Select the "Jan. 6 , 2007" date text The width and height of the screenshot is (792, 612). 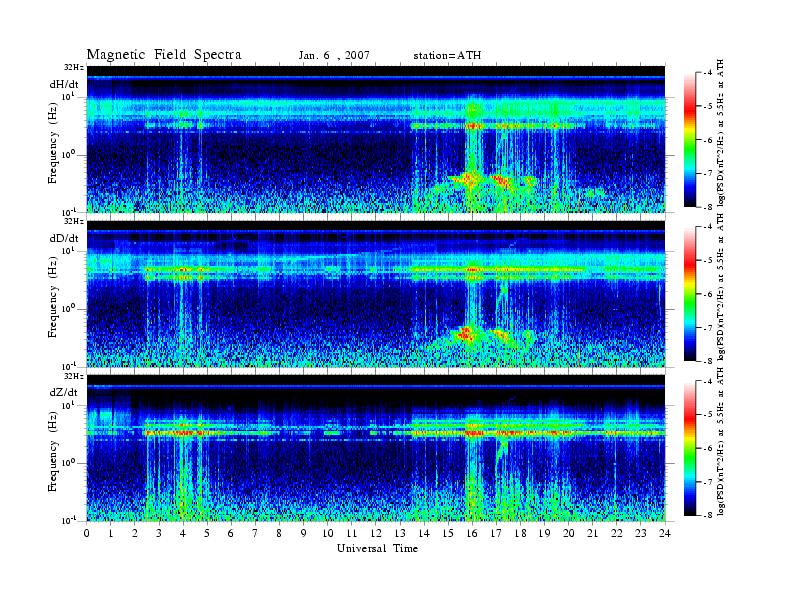coord(334,55)
